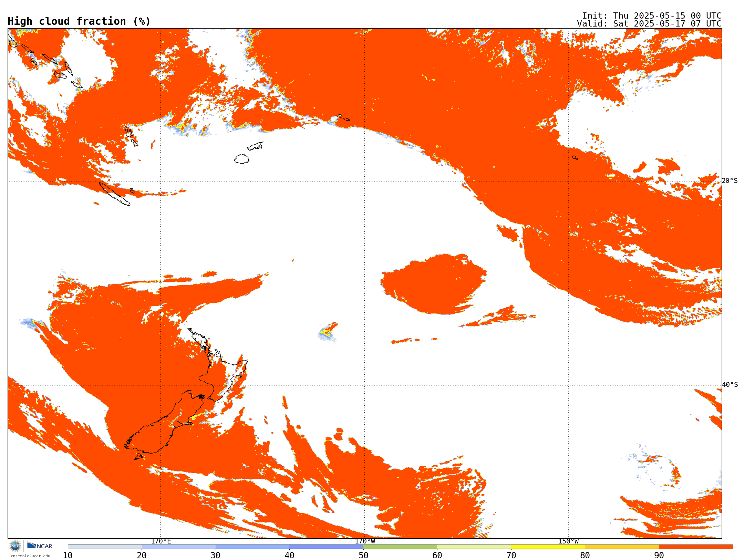Pick the 80-90 gold colorbar segment
The height and width of the screenshot is (560, 744).
coord(622,547)
